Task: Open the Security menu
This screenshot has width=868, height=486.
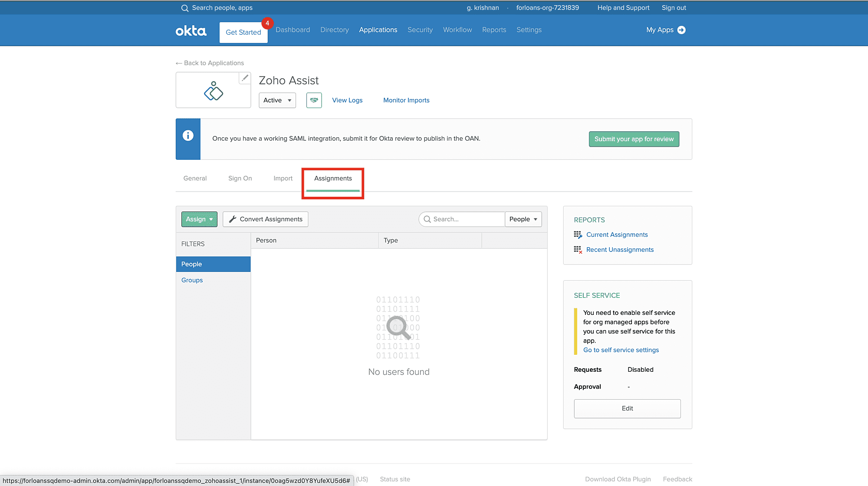Action: point(420,30)
